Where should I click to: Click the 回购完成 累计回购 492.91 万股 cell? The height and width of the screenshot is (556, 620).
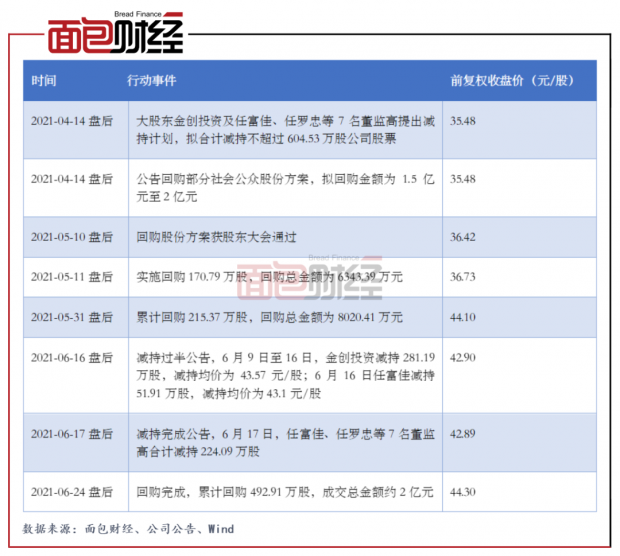click(285, 492)
